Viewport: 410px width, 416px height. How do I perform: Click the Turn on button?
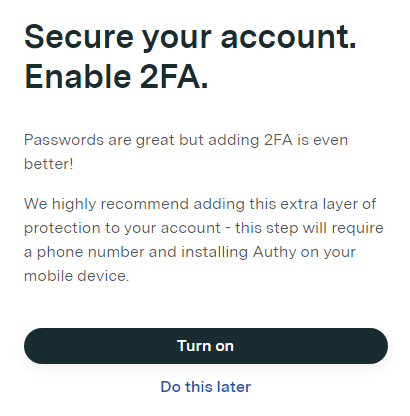pos(206,346)
